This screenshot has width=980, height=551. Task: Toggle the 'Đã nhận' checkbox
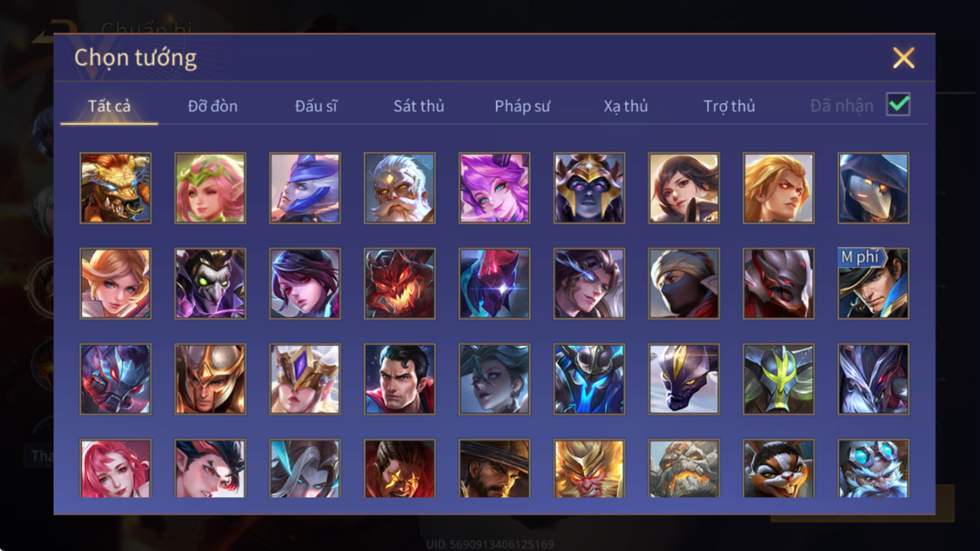tap(898, 105)
